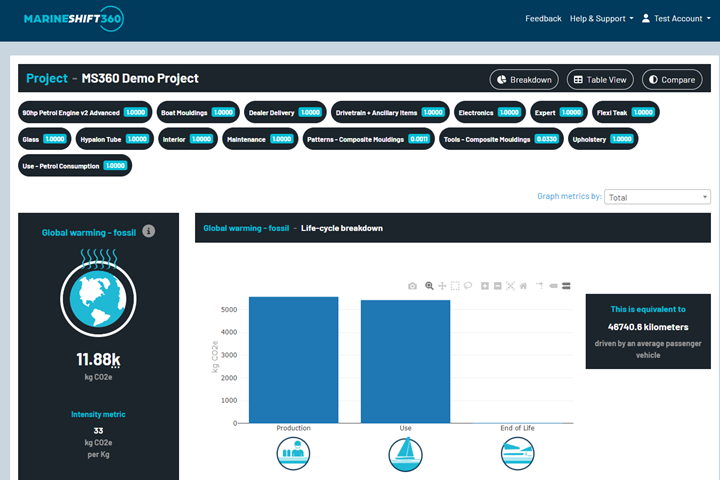The image size is (720, 480).
Task: Select the Interior tag
Action: [x=188, y=139]
